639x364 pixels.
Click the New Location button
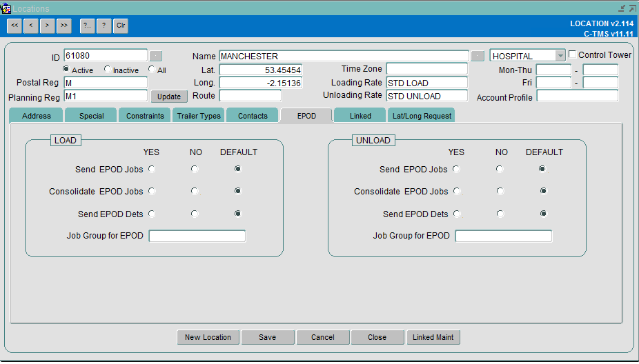(208, 337)
